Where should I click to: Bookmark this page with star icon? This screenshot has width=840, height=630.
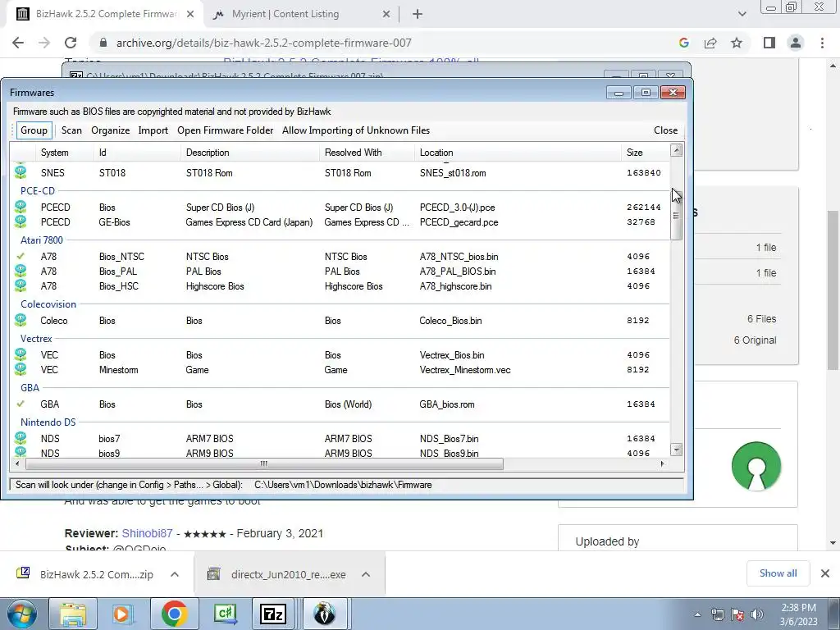click(737, 43)
